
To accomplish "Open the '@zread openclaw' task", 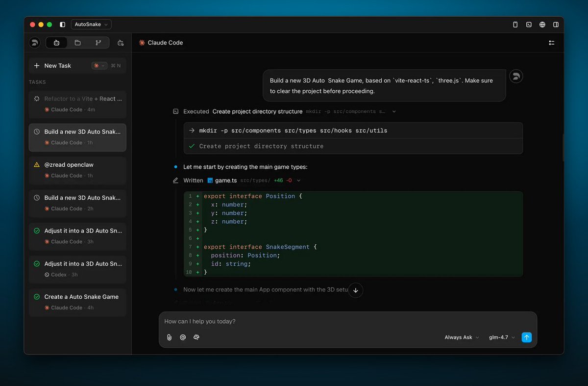I will tap(77, 170).
